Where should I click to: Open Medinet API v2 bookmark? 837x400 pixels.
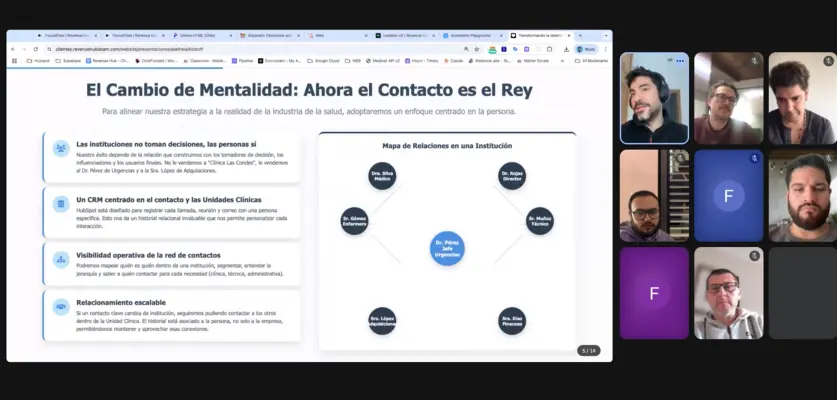[x=383, y=61]
